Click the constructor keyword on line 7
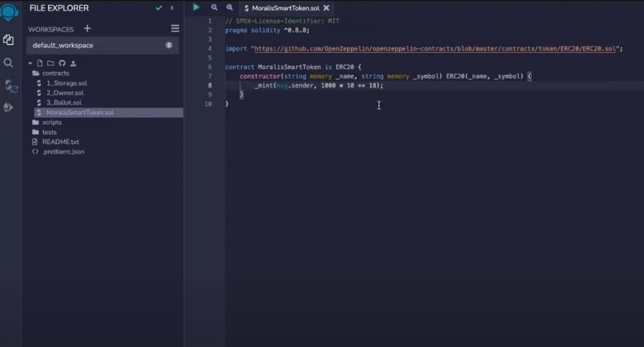Viewport: 644px width, 347px height. click(x=260, y=76)
